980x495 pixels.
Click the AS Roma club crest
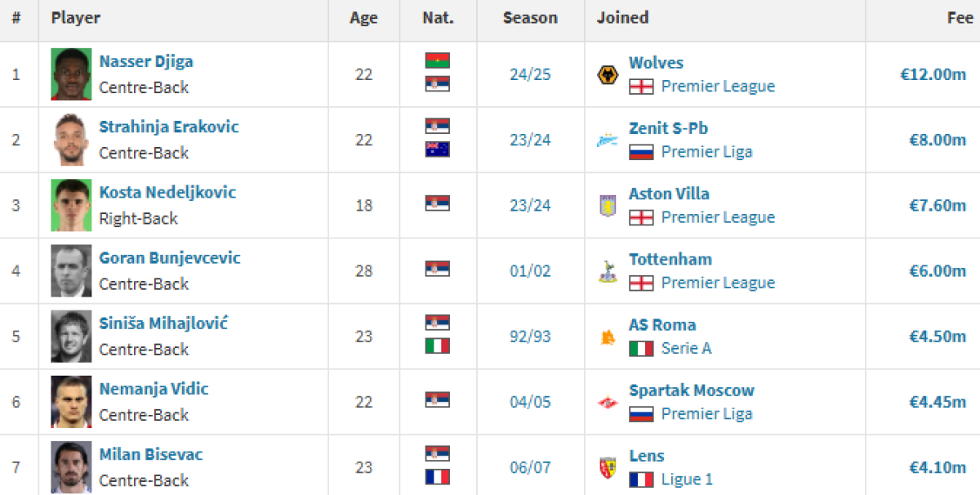(608, 337)
